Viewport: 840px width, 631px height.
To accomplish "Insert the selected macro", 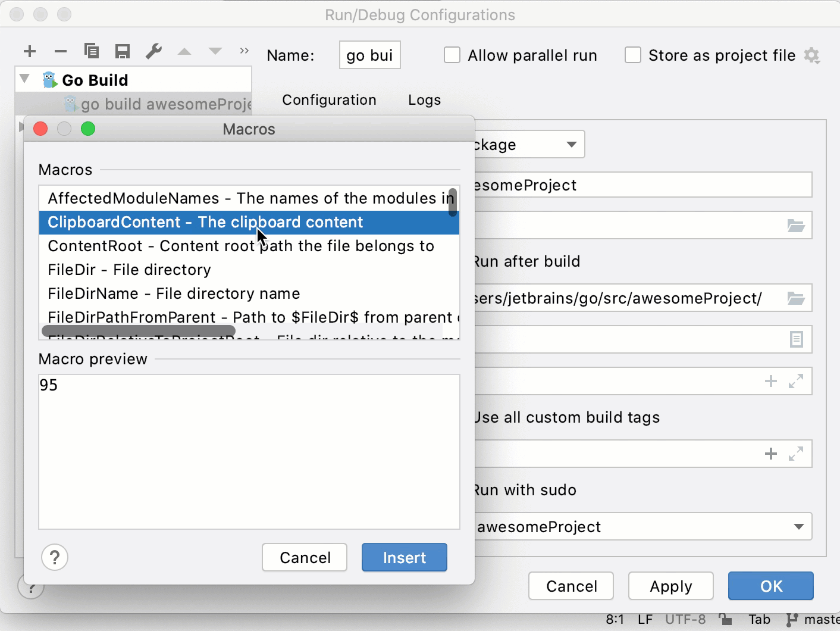I will 404,557.
